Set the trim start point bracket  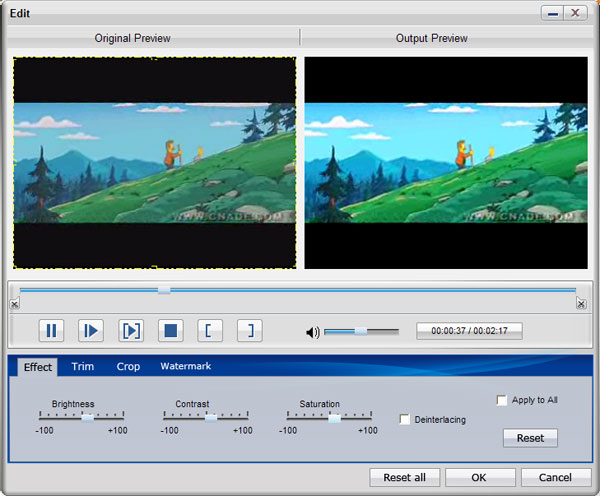tap(210, 330)
